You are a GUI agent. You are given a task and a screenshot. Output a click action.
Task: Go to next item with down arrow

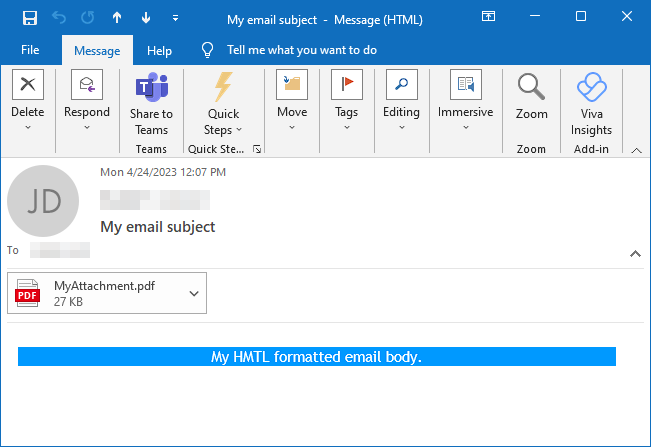coord(146,18)
